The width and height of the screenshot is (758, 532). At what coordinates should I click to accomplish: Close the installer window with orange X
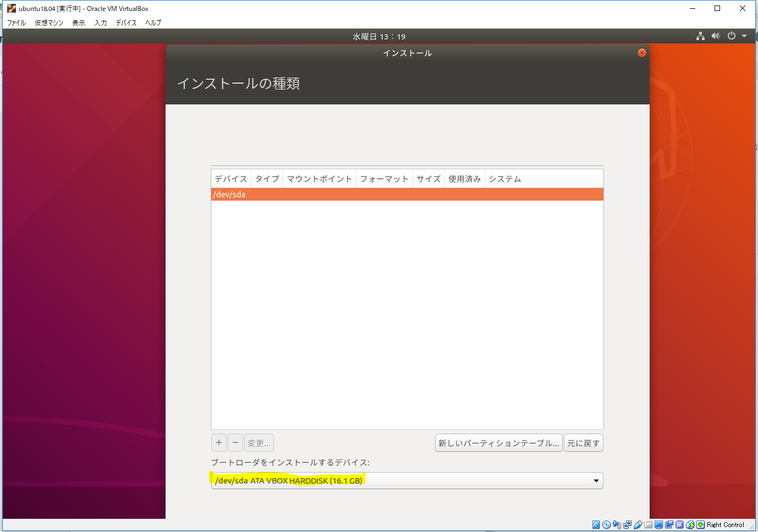[641, 53]
